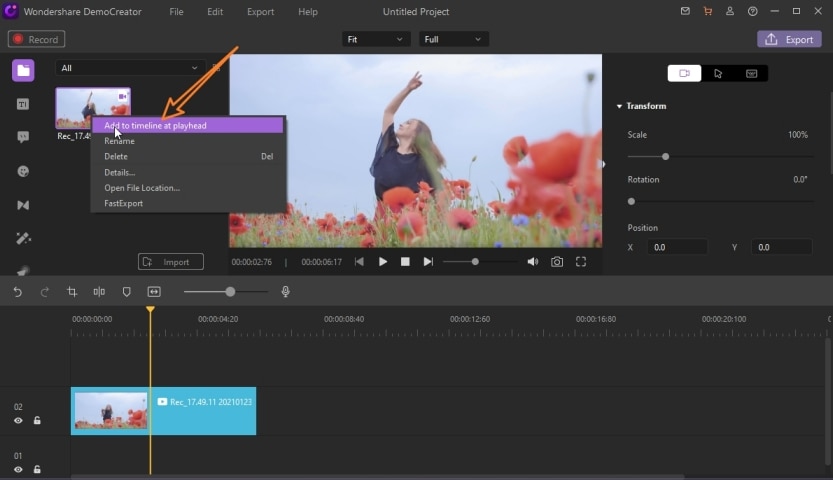The width and height of the screenshot is (833, 480).
Task: Click the Position X input field
Action: 677,247
